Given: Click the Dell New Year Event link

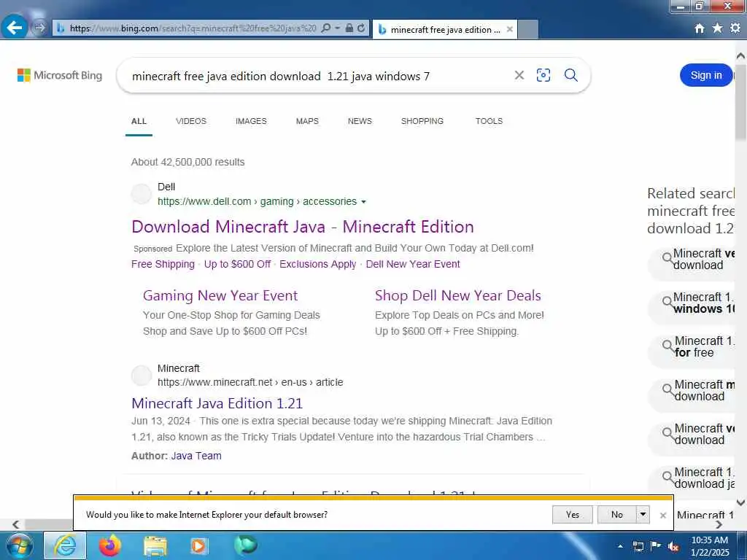Looking at the screenshot, I should 413,264.
